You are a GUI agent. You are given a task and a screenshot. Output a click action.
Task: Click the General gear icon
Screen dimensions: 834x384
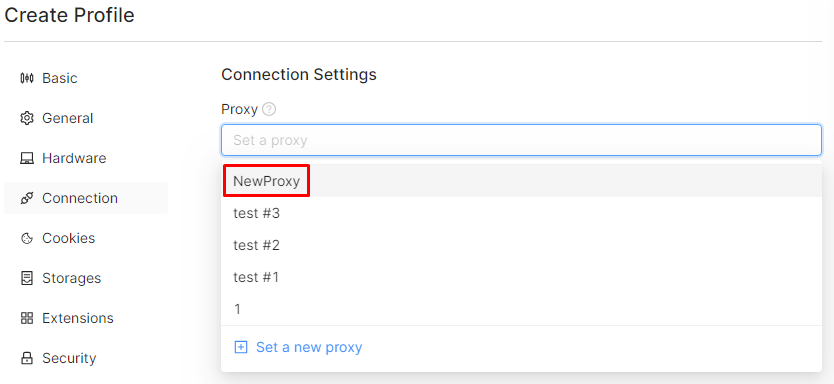click(x=27, y=118)
